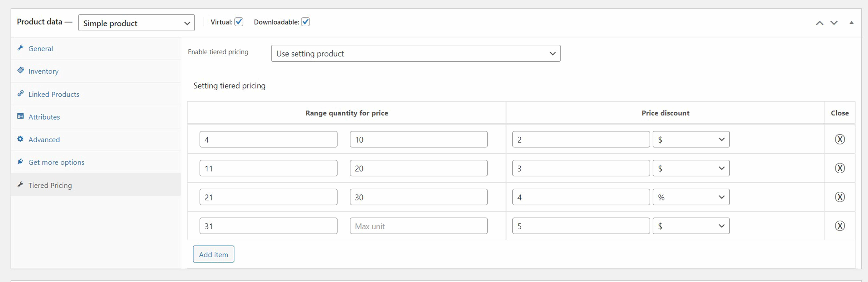Screen dimensions: 868x282
Task: Open the Simple product type dropdown
Action: tap(136, 23)
